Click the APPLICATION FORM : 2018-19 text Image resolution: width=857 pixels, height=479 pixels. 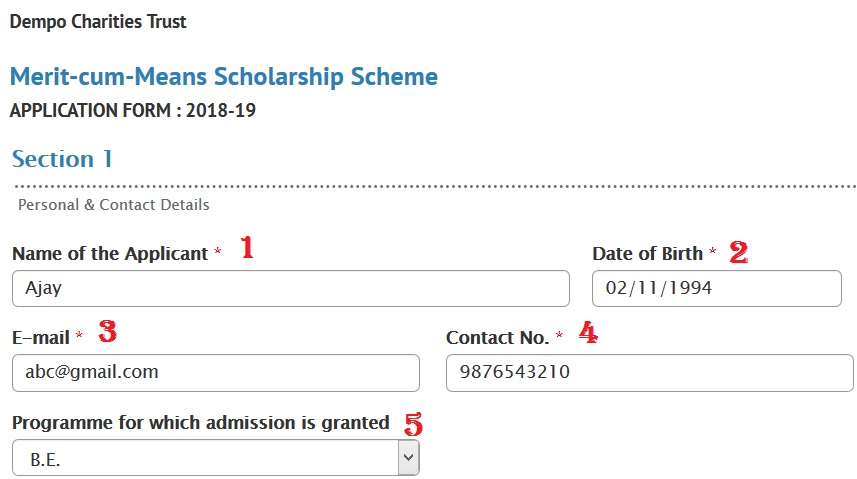pyautogui.click(x=132, y=110)
